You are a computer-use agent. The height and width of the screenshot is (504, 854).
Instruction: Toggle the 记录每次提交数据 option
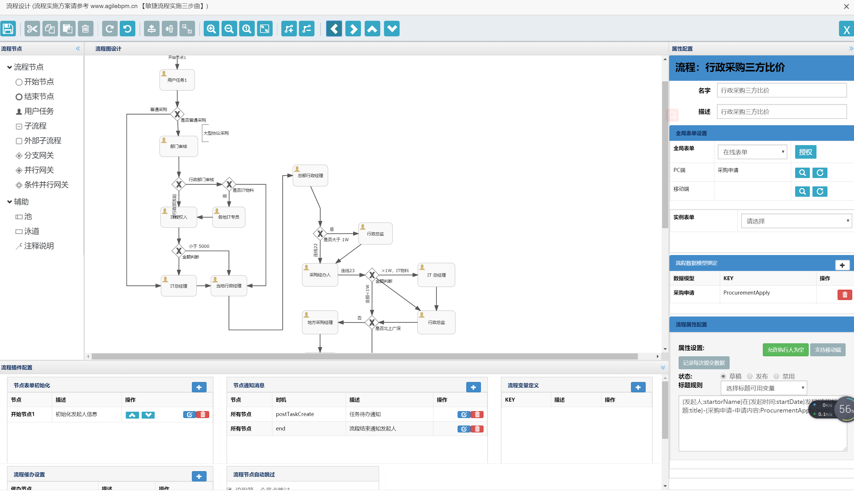pos(704,363)
